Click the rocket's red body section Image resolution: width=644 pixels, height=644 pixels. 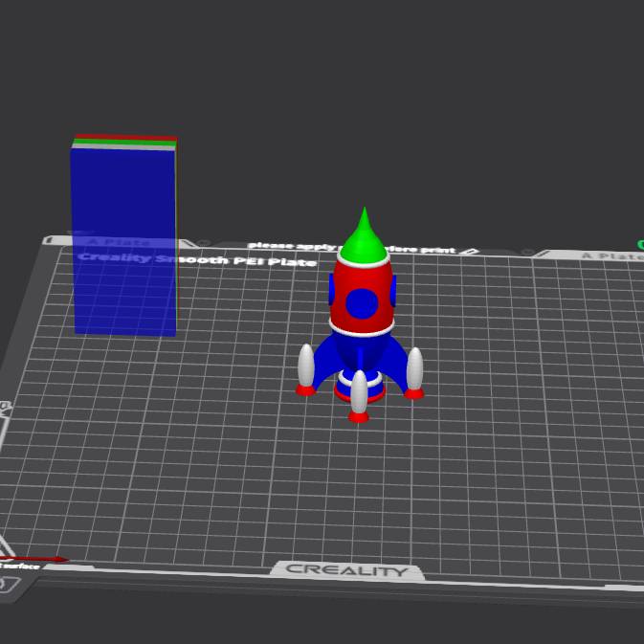point(362,297)
